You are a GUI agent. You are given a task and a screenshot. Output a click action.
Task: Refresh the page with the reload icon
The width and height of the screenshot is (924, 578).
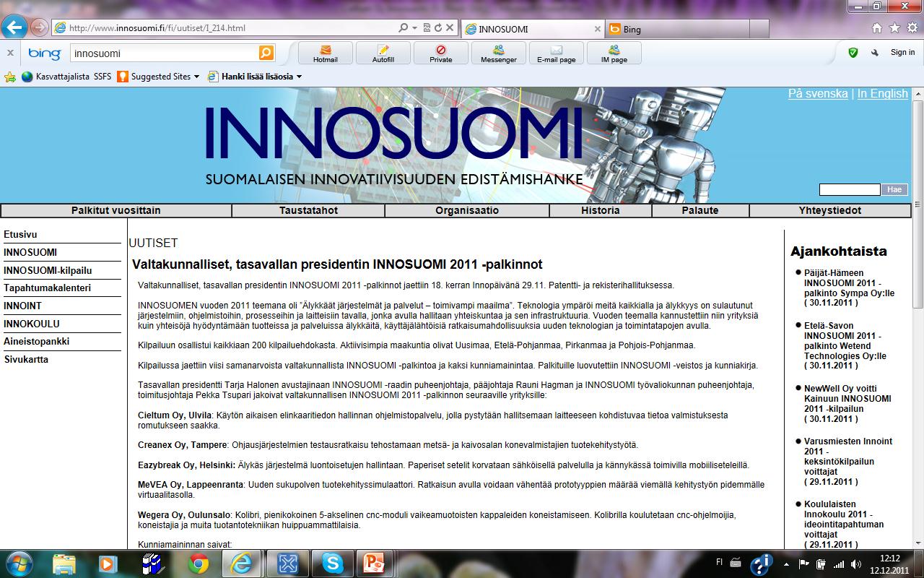pos(438,28)
